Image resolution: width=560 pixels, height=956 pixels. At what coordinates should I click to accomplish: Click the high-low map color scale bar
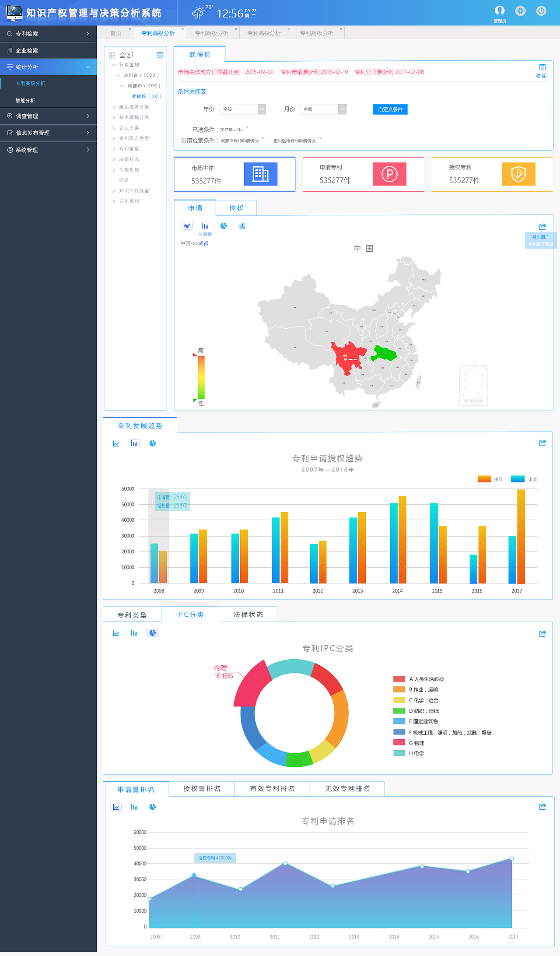[201, 377]
